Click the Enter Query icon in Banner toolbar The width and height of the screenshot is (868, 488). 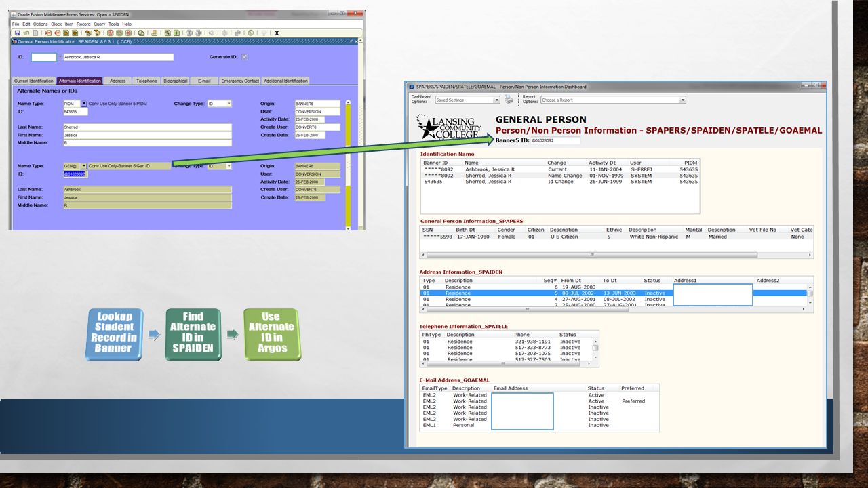111,33
